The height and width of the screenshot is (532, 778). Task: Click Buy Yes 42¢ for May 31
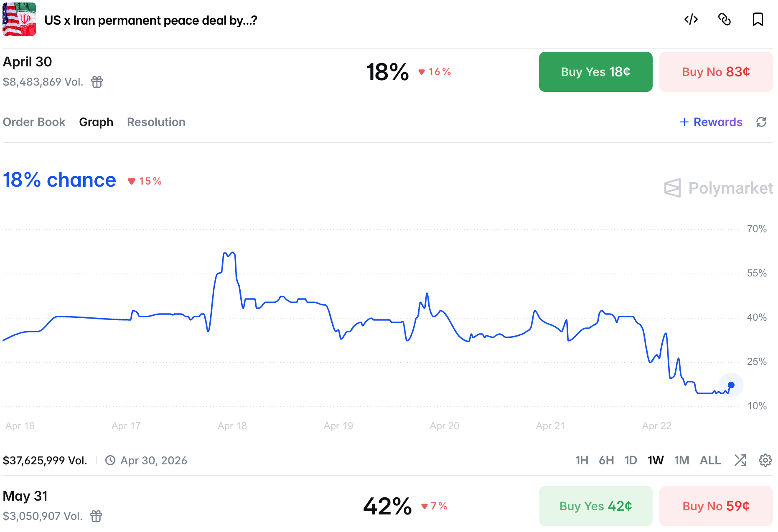[595, 506]
